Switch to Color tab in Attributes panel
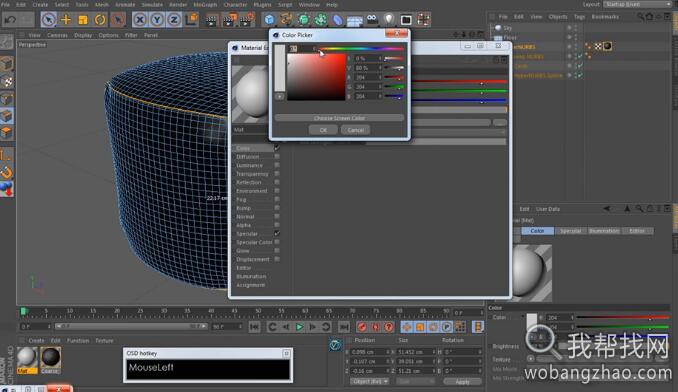678x392 pixels. pyautogui.click(x=537, y=231)
